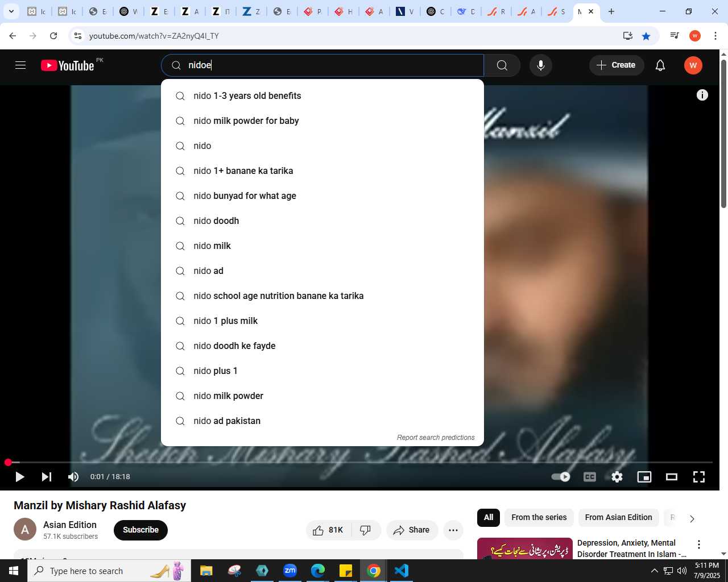This screenshot has height=582, width=728.
Task: Open Asian Edition channel name link
Action: pyautogui.click(x=70, y=525)
